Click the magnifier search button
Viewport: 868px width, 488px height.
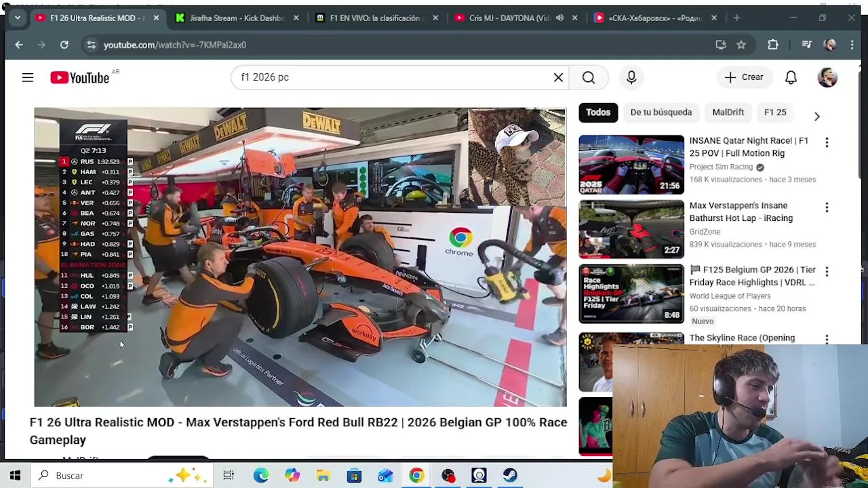coord(589,77)
